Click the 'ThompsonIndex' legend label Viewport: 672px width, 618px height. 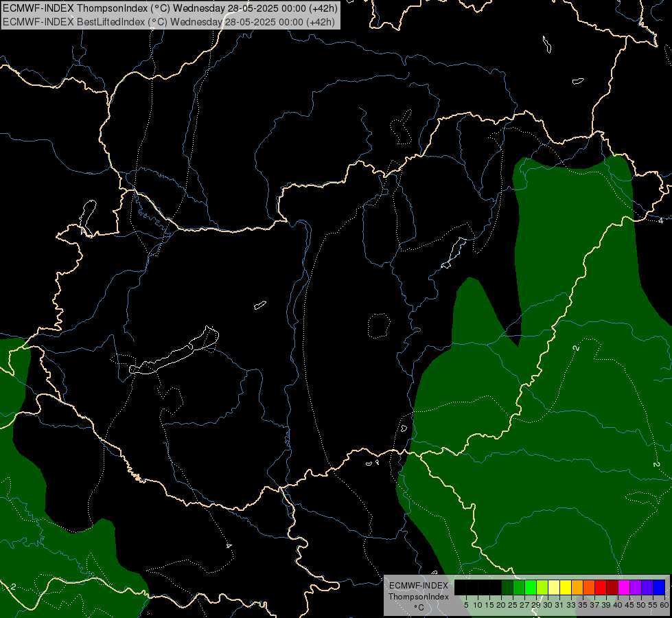[418, 597]
